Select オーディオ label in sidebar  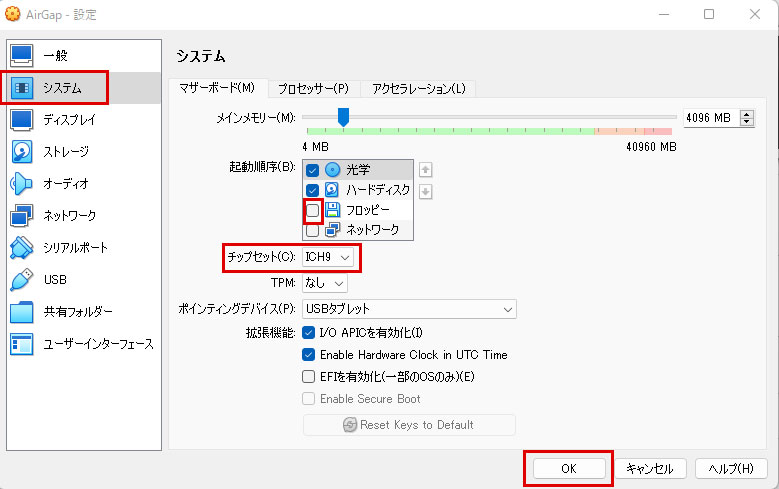66,184
